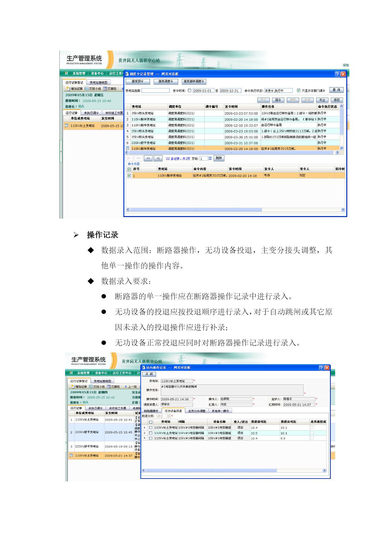Viewport: 392px width, 554px height.
Task: Click the 查询 search button
Action: tap(336, 90)
